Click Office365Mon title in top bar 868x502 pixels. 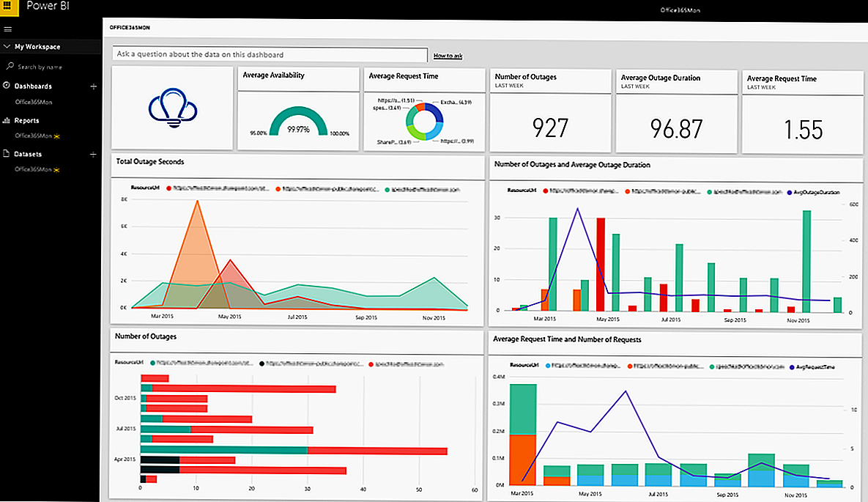point(680,10)
